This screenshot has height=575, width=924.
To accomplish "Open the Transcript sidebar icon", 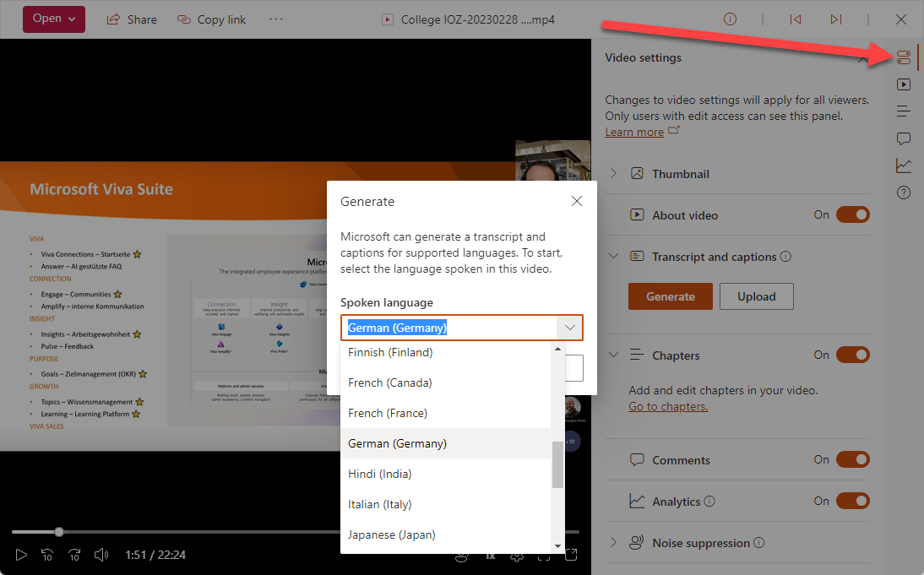I will point(904,111).
